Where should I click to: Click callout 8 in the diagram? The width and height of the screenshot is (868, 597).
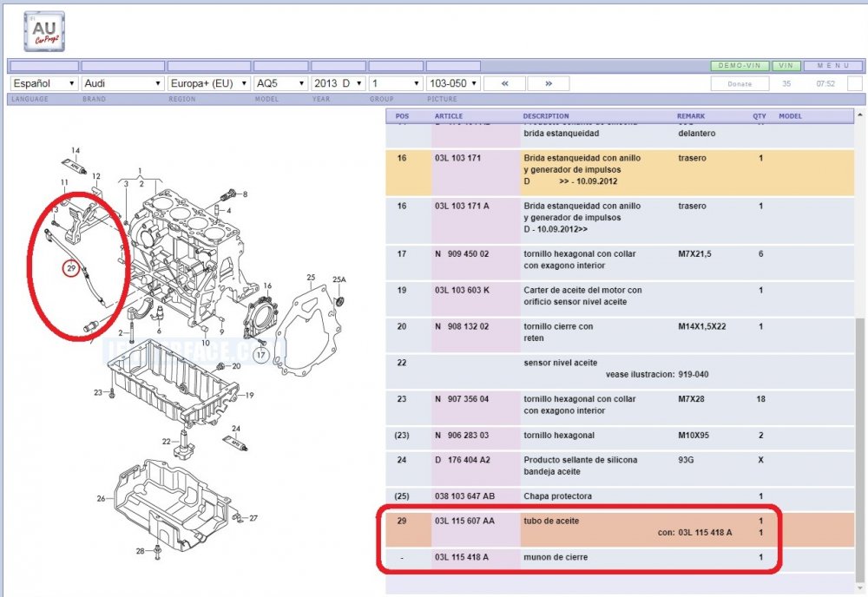click(x=246, y=194)
